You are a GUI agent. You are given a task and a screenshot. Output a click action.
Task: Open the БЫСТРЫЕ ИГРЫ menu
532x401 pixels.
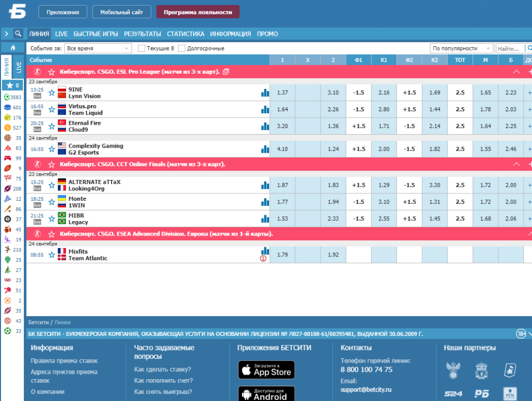96,34
